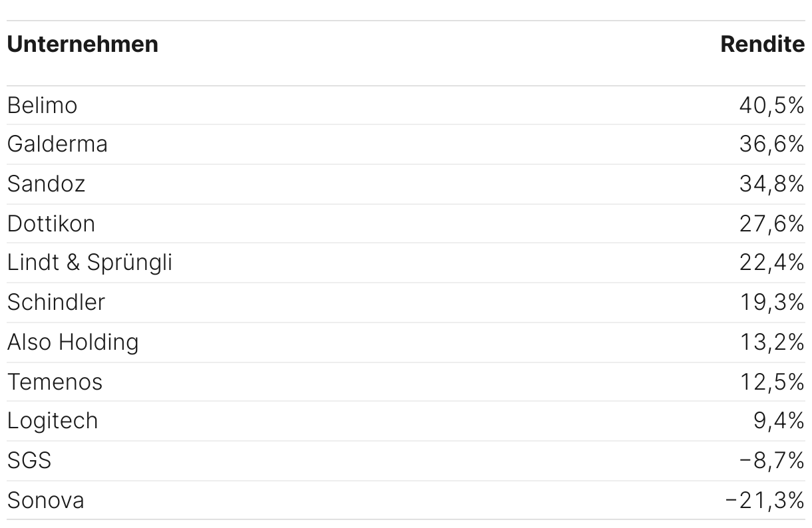Select the SGS company name
The height and width of the screenshot is (528, 812).
tap(29, 460)
